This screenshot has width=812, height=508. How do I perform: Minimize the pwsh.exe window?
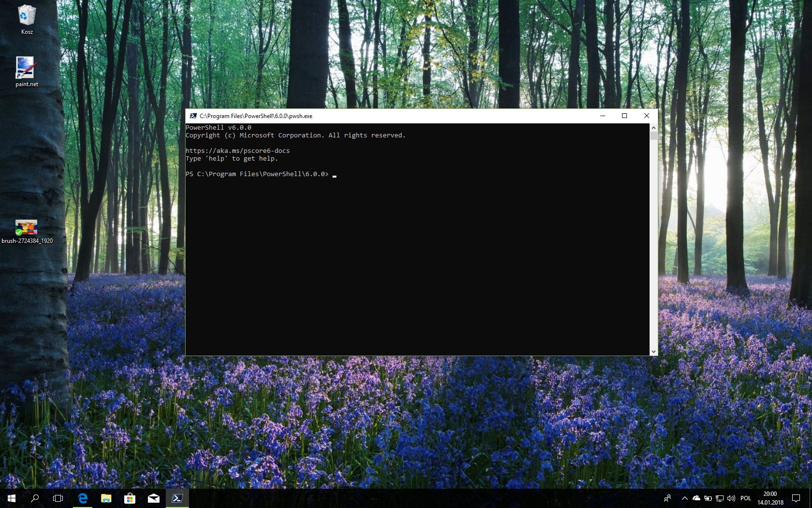click(603, 116)
